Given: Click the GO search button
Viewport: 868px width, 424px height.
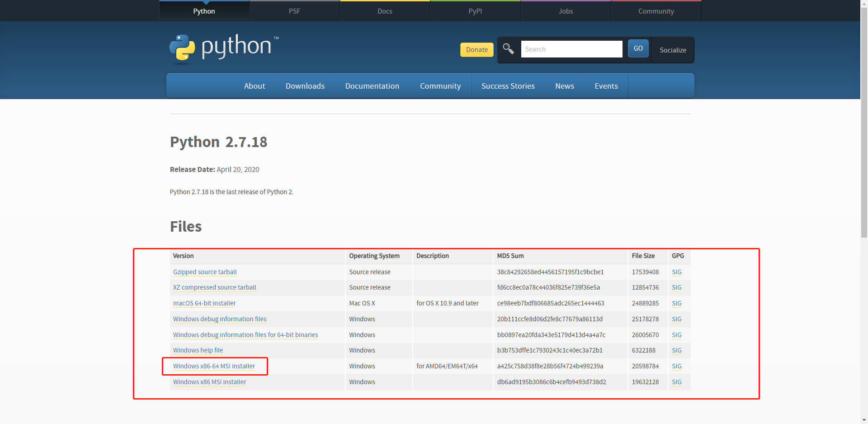Looking at the screenshot, I should [638, 48].
